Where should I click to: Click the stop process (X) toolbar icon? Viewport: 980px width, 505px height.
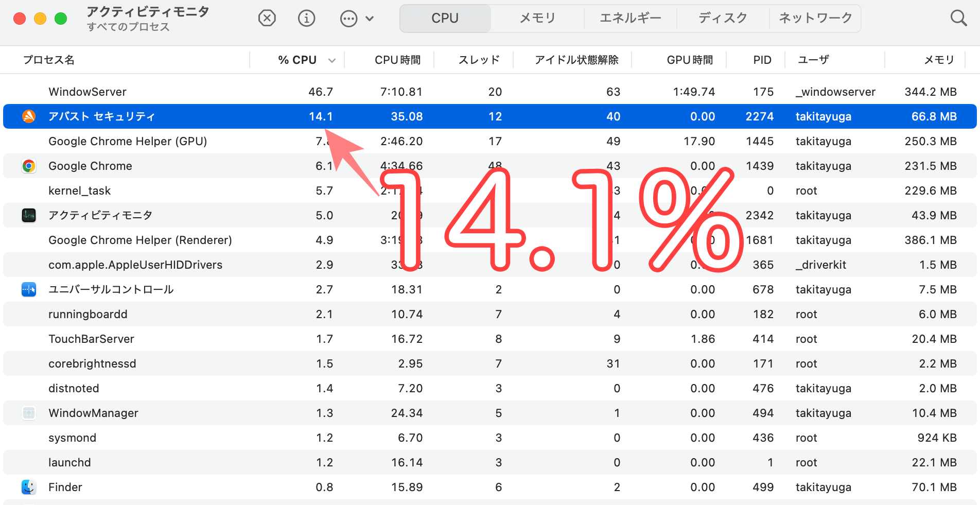(267, 19)
